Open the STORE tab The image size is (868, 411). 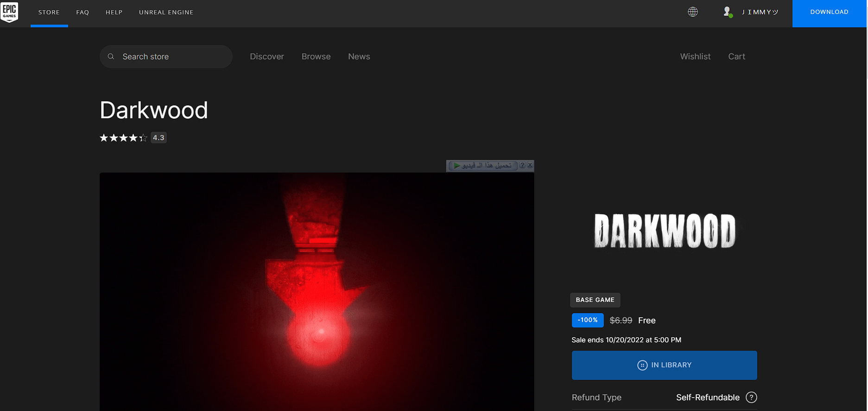tap(49, 13)
